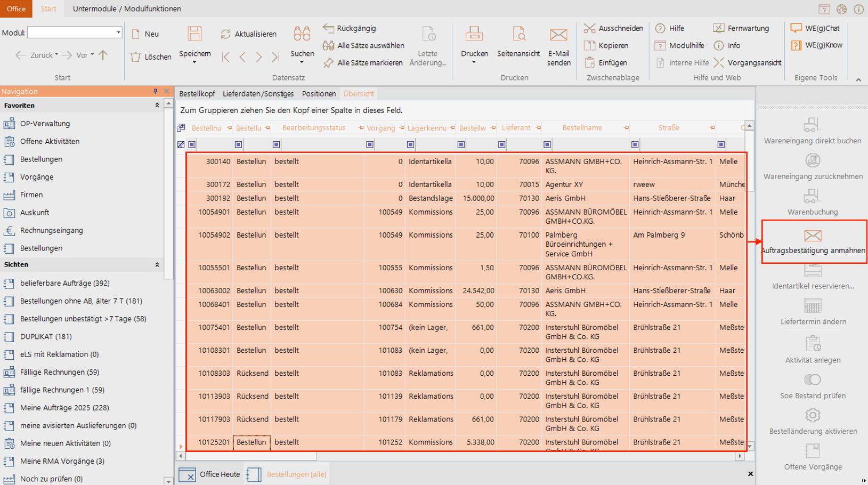Switch to the Office Heute bottom tab
This screenshot has width=868, height=485.
coord(209,474)
